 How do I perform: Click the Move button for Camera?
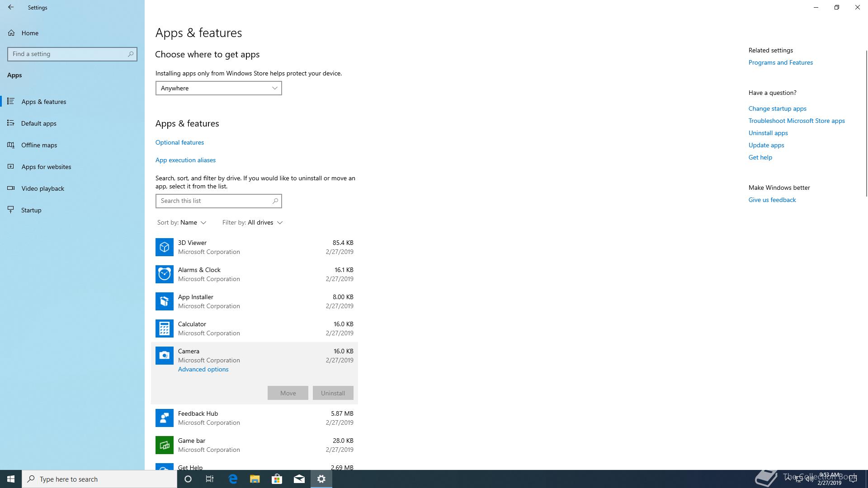click(288, 393)
